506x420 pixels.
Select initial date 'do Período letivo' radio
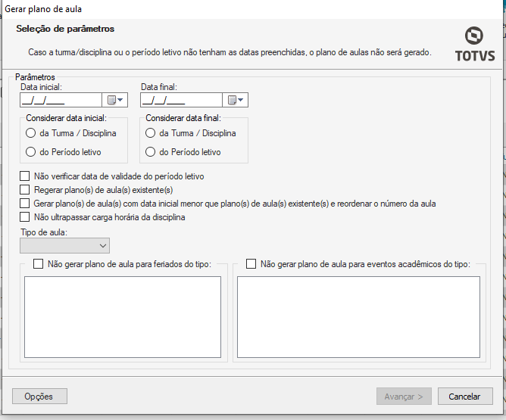[31, 152]
